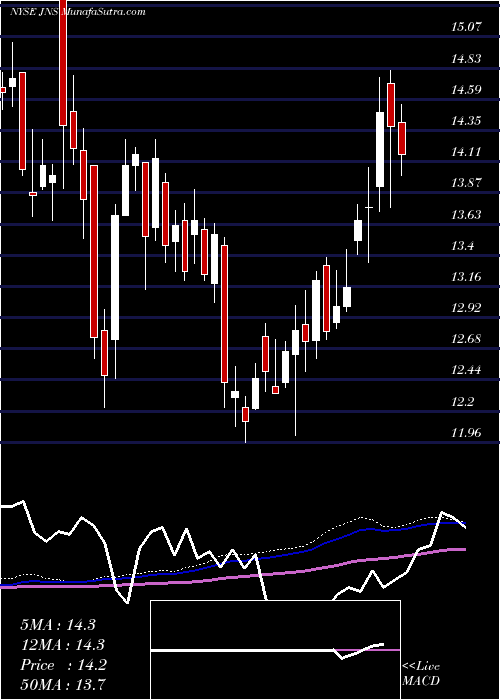Click the Price : 14.2 value
The image size is (500, 700).
[63, 665]
